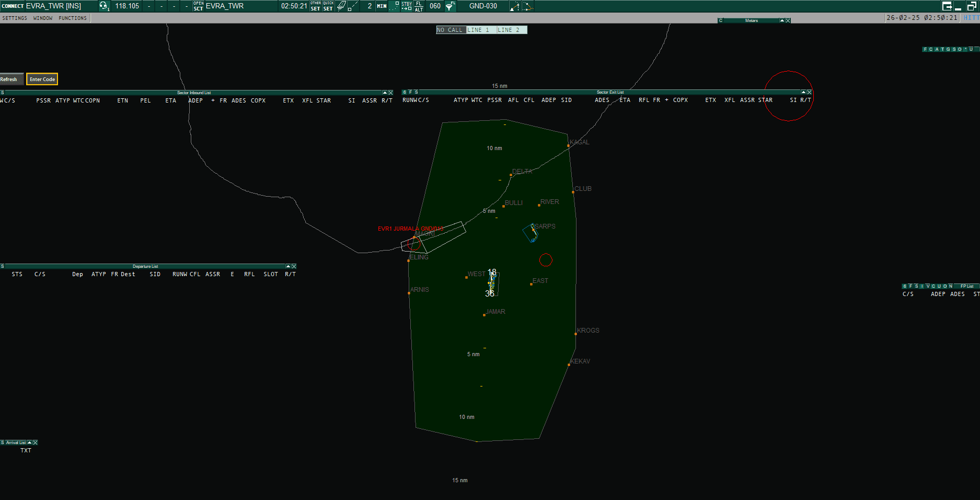This screenshot has width=980, height=500.
Task: Click the Enter Code button
Action: pyautogui.click(x=42, y=79)
